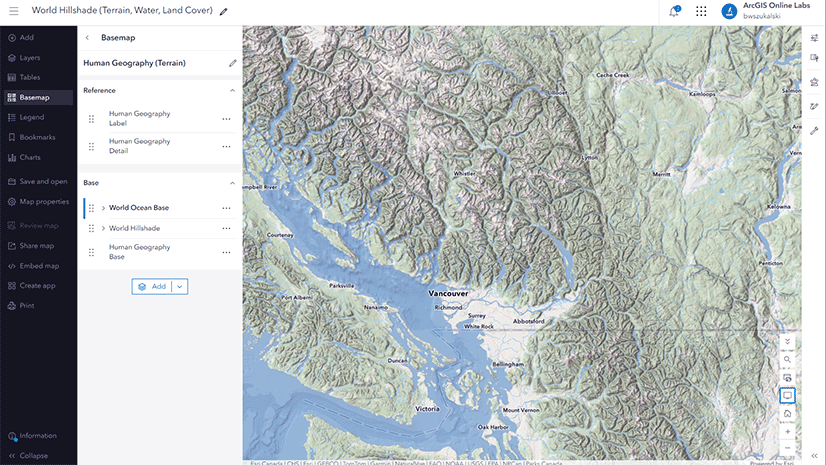Open options for Human Geography Label
Screen dimensions: 826x465
(x=226, y=119)
